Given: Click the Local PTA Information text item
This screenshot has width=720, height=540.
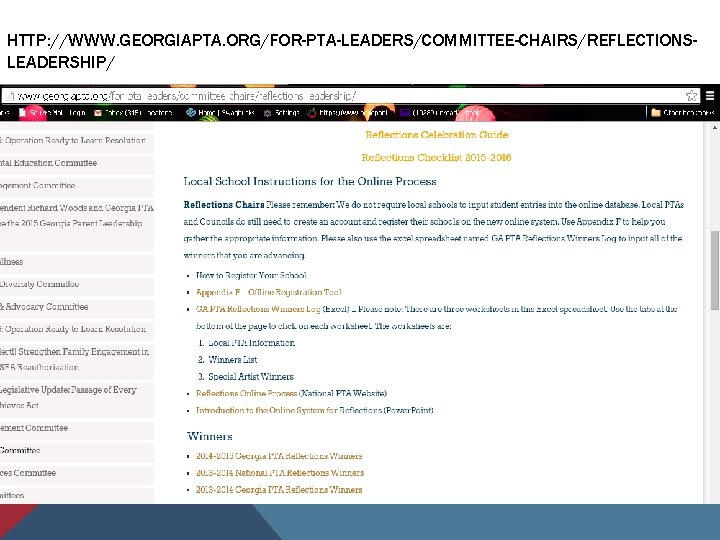Looking at the screenshot, I should pyautogui.click(x=252, y=343).
